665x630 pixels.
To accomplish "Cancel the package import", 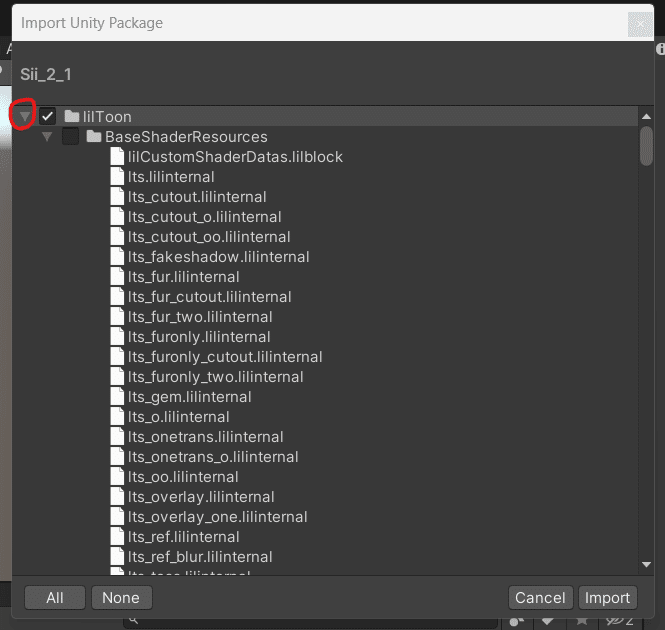I will [540, 597].
